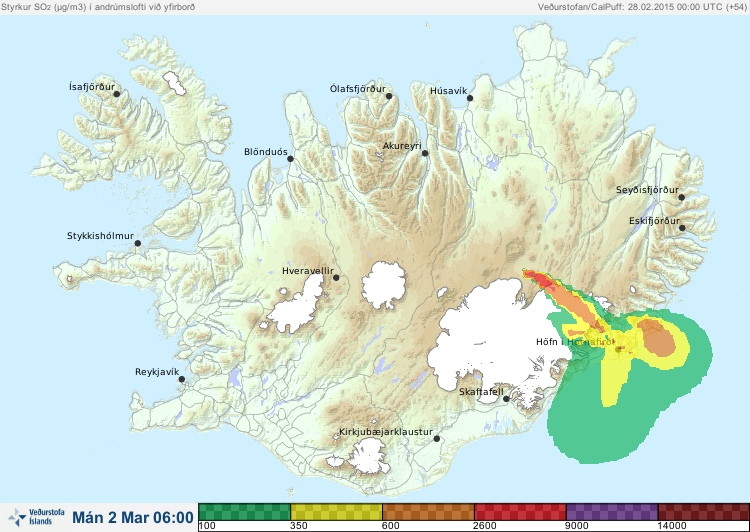750x532 pixels.
Task: Click the Akureyri marker dot
Action: pos(425,153)
